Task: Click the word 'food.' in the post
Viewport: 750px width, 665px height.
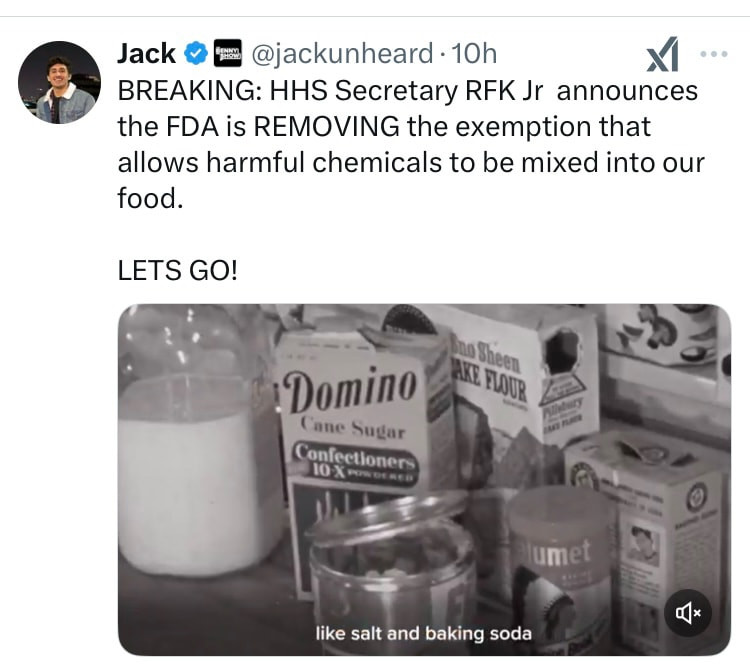Action: pos(150,198)
